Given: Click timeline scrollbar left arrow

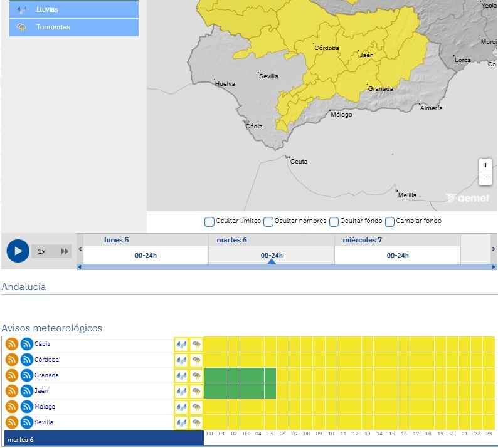Looking at the screenshot, I should click(x=80, y=267).
